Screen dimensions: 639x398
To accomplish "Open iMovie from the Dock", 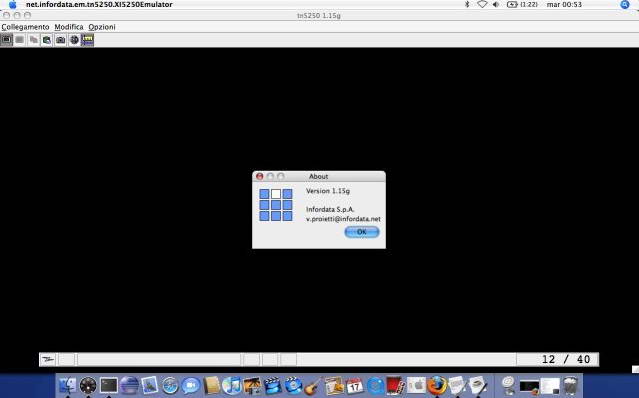I will (x=273, y=385).
